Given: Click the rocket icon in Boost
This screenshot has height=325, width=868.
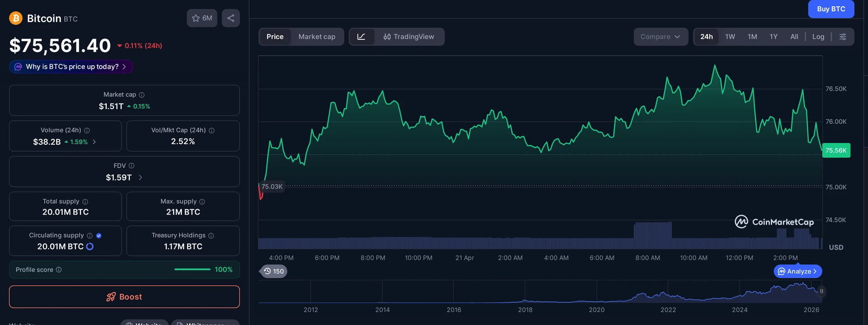Looking at the screenshot, I should (x=111, y=297).
